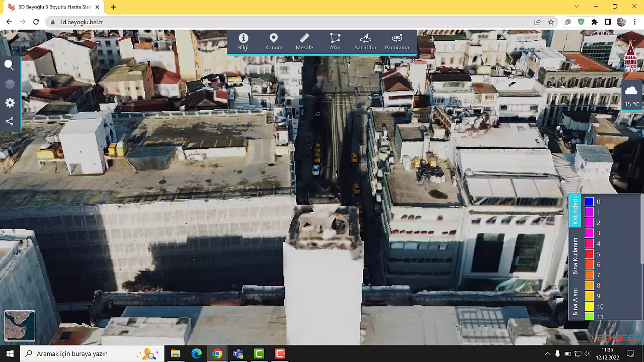Open File Explorer from the taskbar
This screenshot has width=644, height=362.
click(x=175, y=354)
